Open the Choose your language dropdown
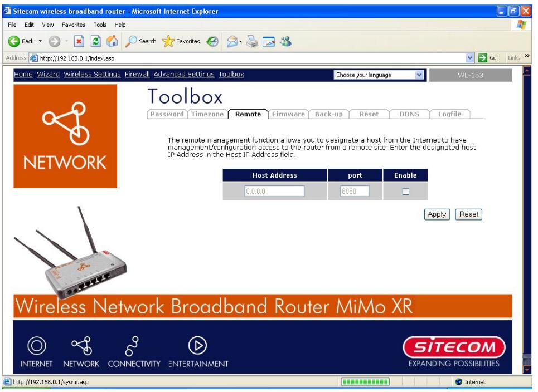This screenshot has width=538, height=392. pyautogui.click(x=379, y=75)
